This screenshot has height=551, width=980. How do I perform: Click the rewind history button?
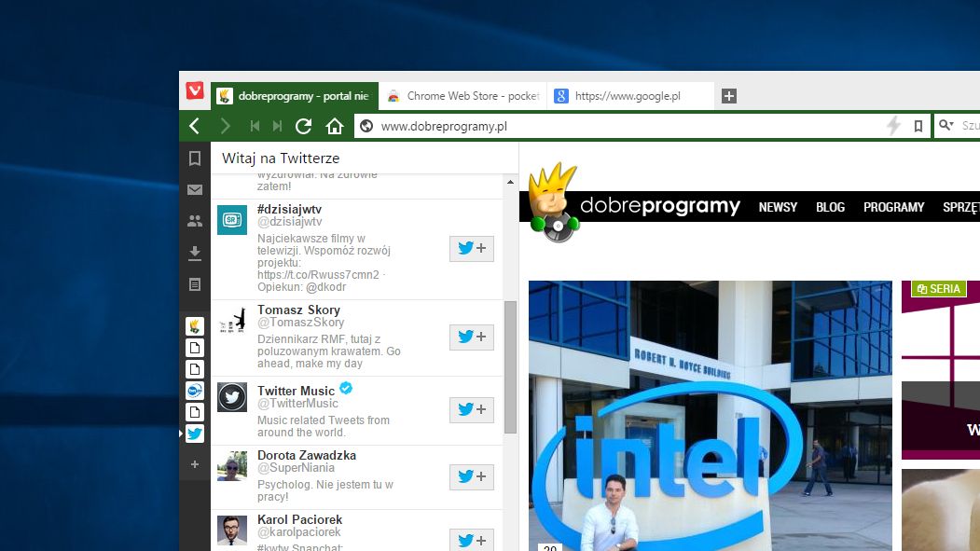(255, 126)
